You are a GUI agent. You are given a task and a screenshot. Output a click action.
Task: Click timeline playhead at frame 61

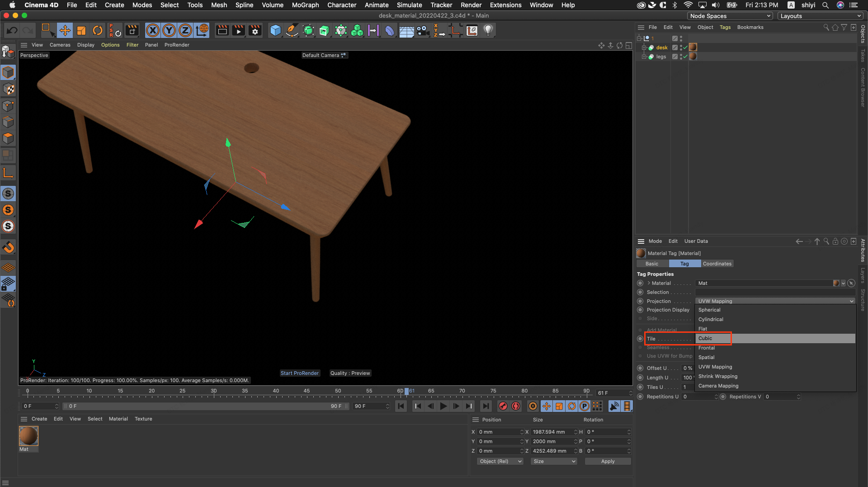coord(407,391)
